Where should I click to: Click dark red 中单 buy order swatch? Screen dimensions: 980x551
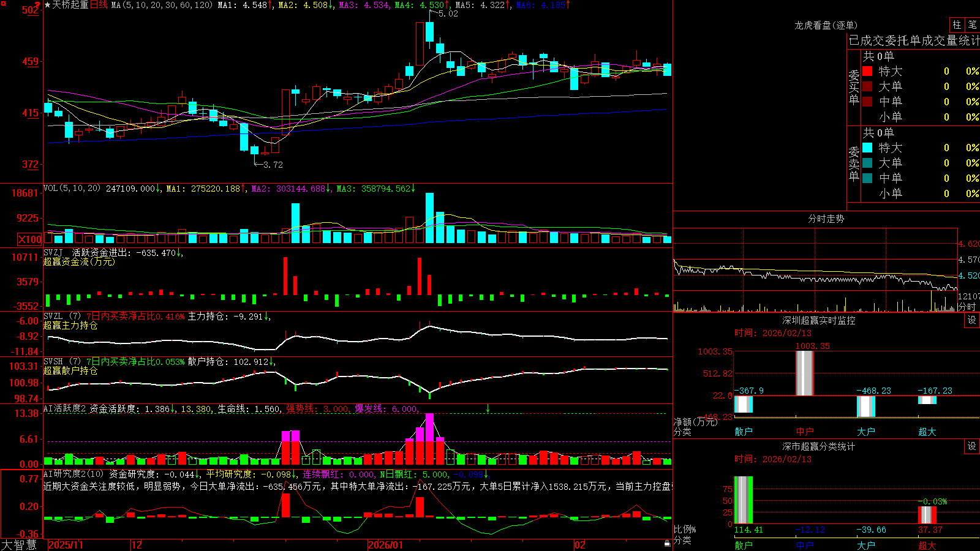pyautogui.click(x=867, y=102)
